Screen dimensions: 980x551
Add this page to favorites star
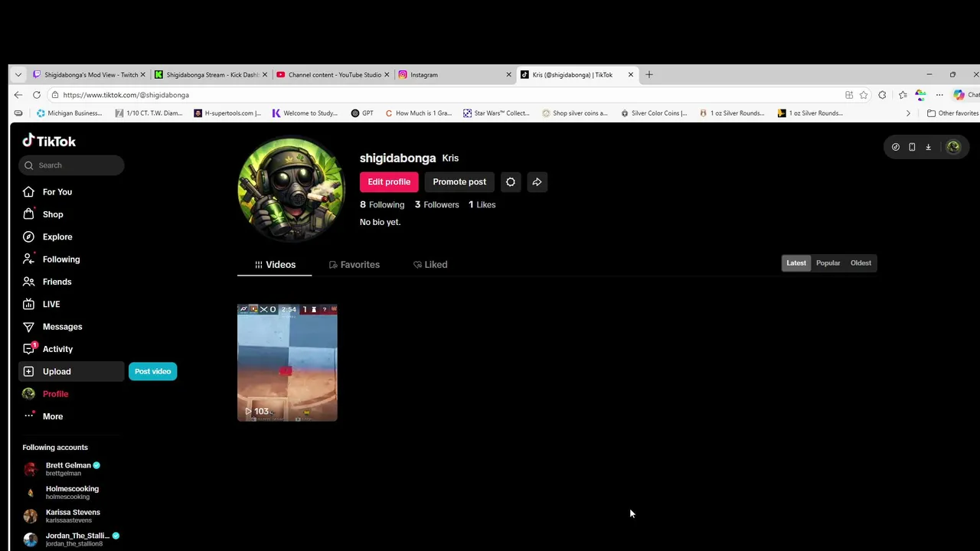(864, 95)
